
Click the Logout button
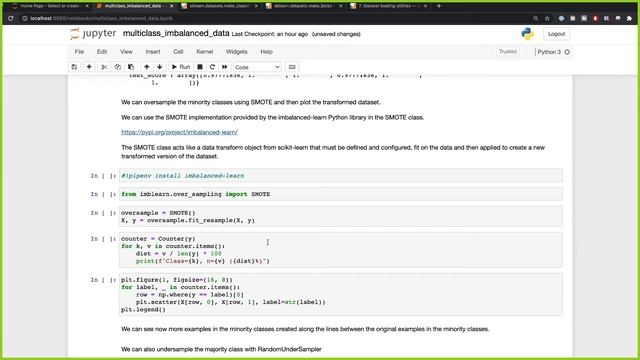pyautogui.click(x=556, y=34)
